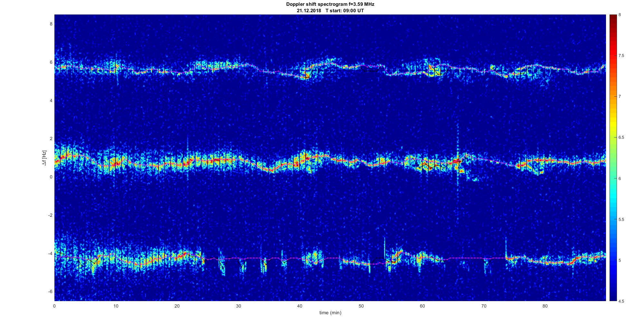Click the x-axis tick label 70
Image resolution: width=644 pixels, height=323 pixels.
484,306
